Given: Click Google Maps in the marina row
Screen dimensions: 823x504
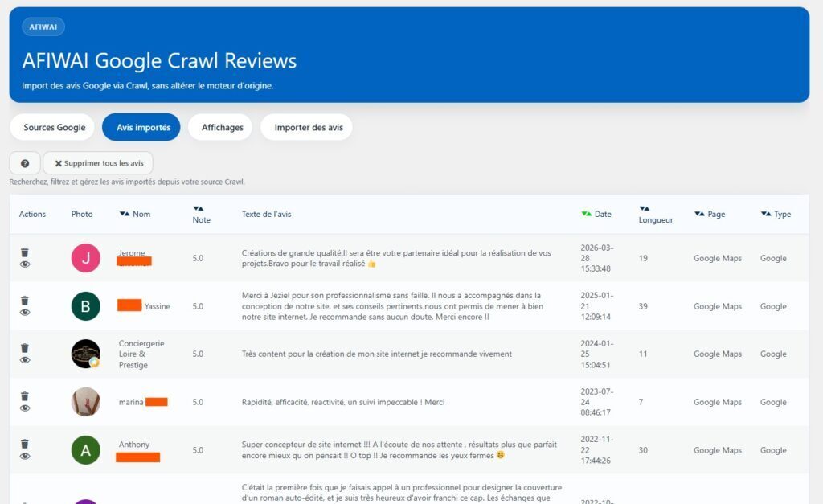Looking at the screenshot, I should (x=718, y=402).
